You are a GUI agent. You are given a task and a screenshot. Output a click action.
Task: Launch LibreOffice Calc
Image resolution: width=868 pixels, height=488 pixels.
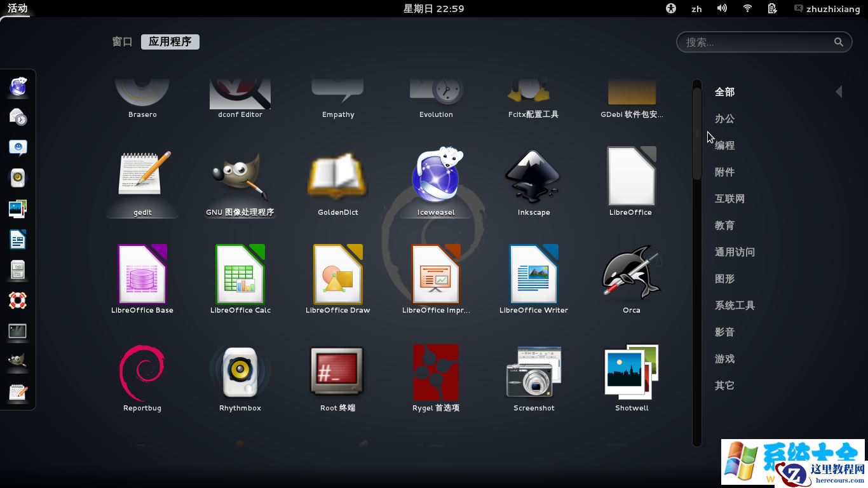(240, 280)
